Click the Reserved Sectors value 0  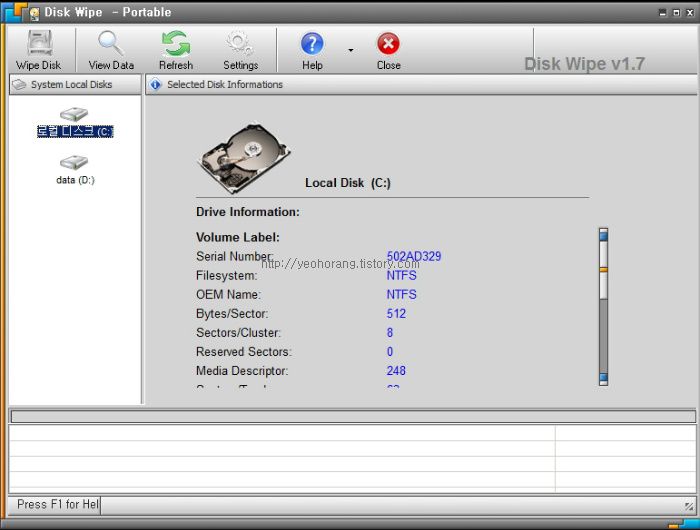coord(390,352)
